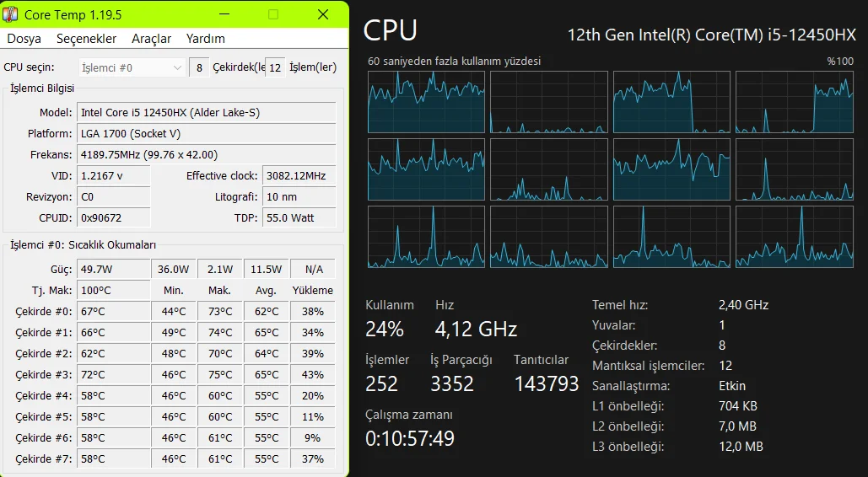Click the bottom-right logical processor graph
Image resolution: width=868 pixels, height=477 pixels.
pyautogui.click(x=794, y=237)
